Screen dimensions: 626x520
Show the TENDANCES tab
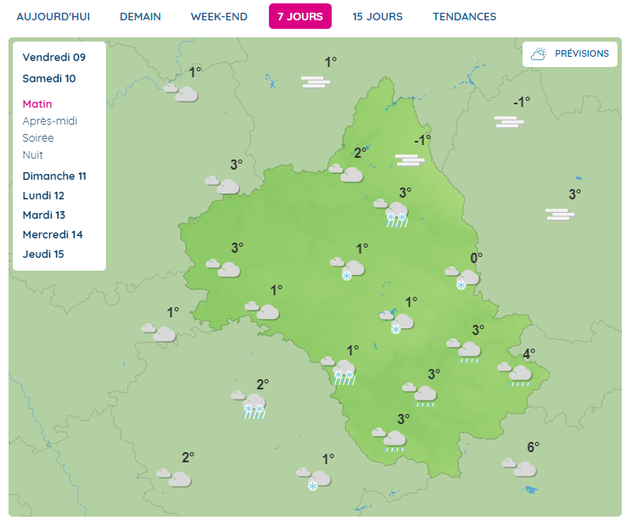tap(464, 17)
